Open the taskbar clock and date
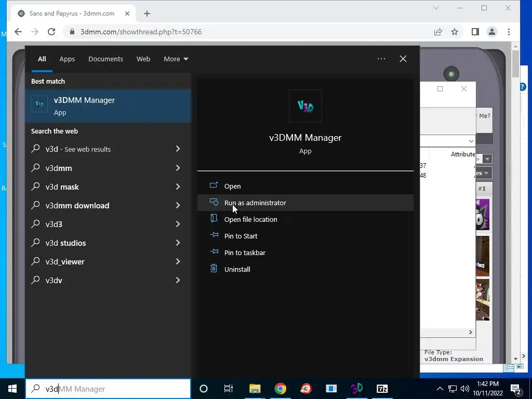 point(487,389)
